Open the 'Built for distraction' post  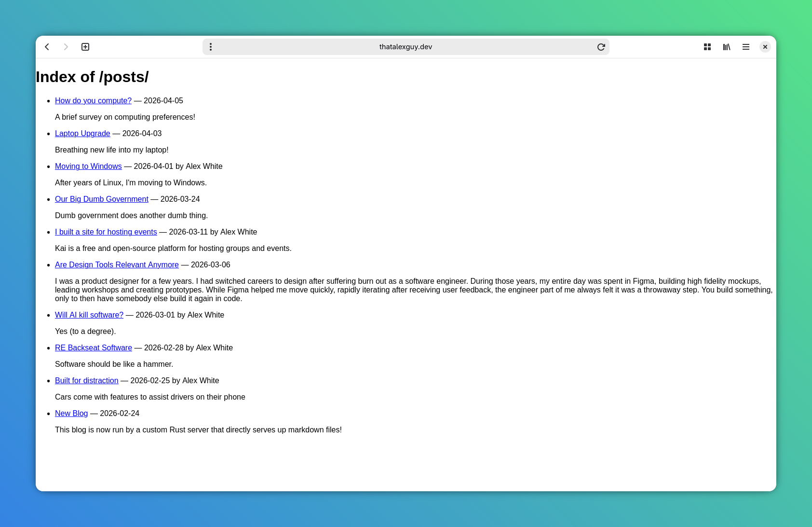click(86, 380)
